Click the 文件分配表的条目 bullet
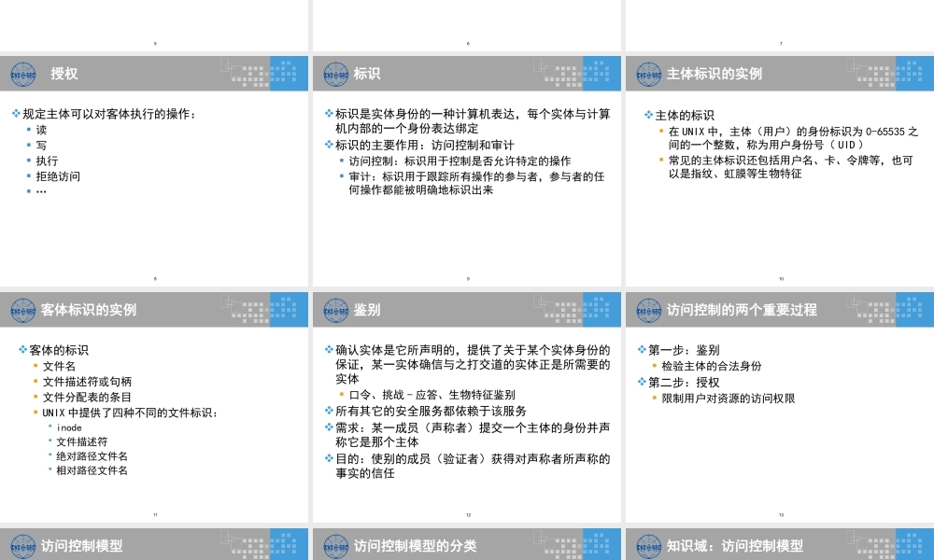This screenshot has width=934, height=560. 87,397
